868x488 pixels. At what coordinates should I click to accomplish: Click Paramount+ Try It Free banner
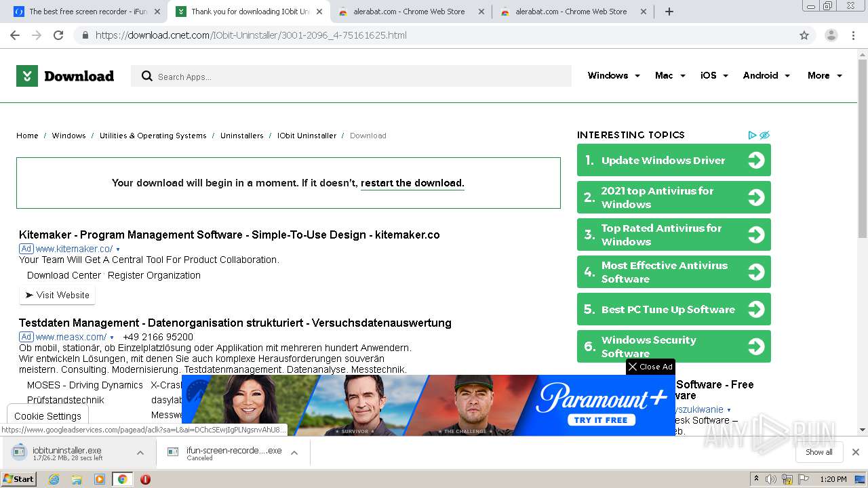pos(428,405)
